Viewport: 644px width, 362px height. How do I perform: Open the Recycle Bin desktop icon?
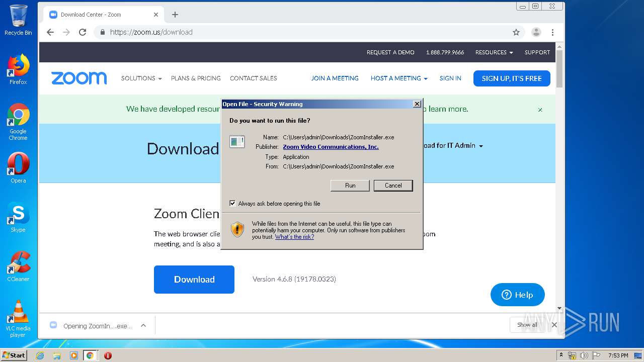point(18,20)
